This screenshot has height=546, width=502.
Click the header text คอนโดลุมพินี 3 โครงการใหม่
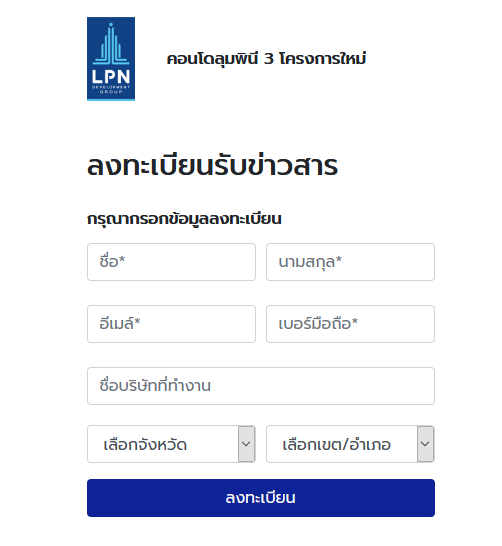click(x=266, y=58)
